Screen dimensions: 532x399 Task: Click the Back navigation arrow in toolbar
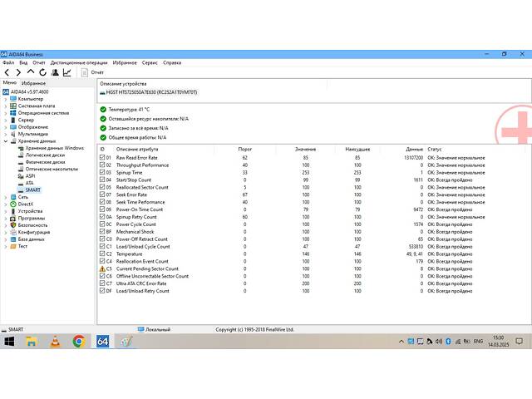(7, 72)
